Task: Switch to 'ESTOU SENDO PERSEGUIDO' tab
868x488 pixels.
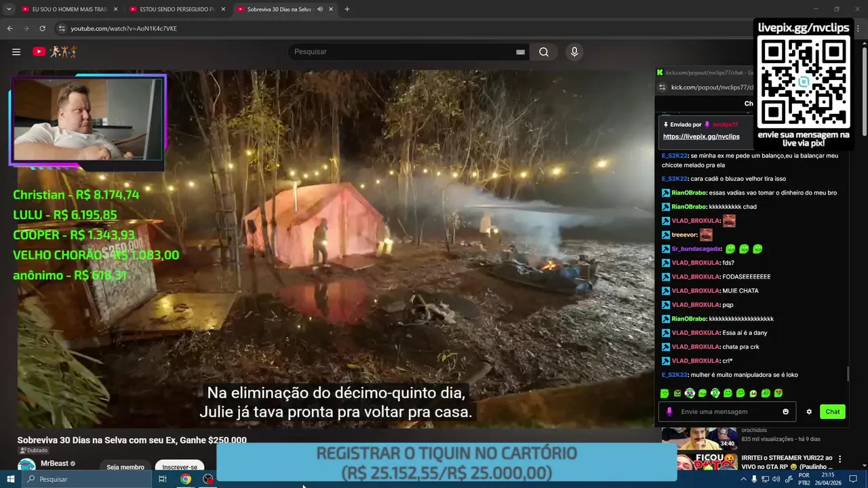Action: [x=176, y=9]
